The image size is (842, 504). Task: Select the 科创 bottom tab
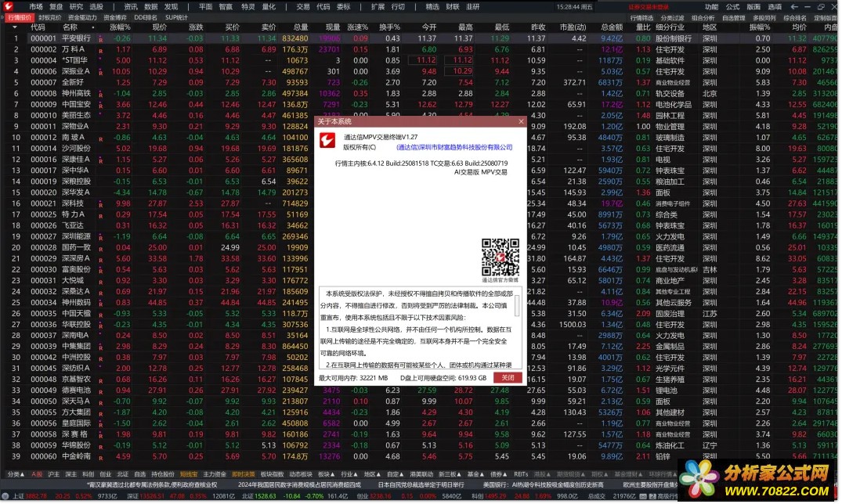(88, 474)
